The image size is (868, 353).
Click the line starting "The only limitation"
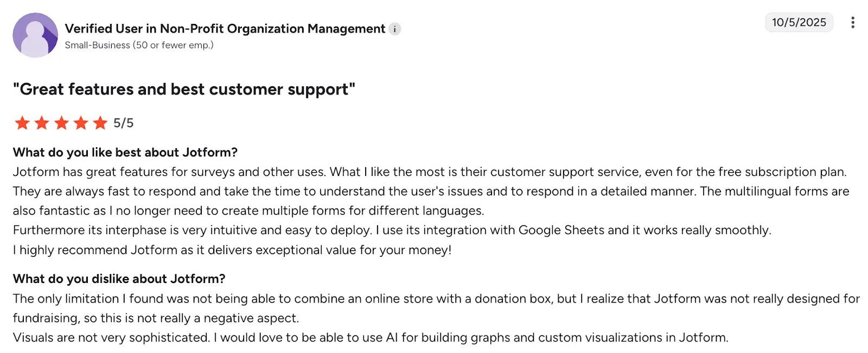pyautogui.click(x=436, y=299)
